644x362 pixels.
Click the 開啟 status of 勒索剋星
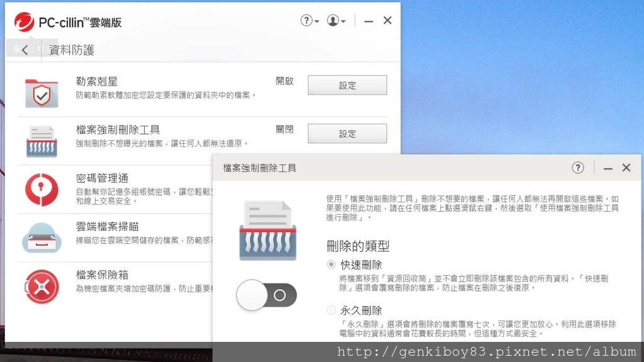(285, 81)
